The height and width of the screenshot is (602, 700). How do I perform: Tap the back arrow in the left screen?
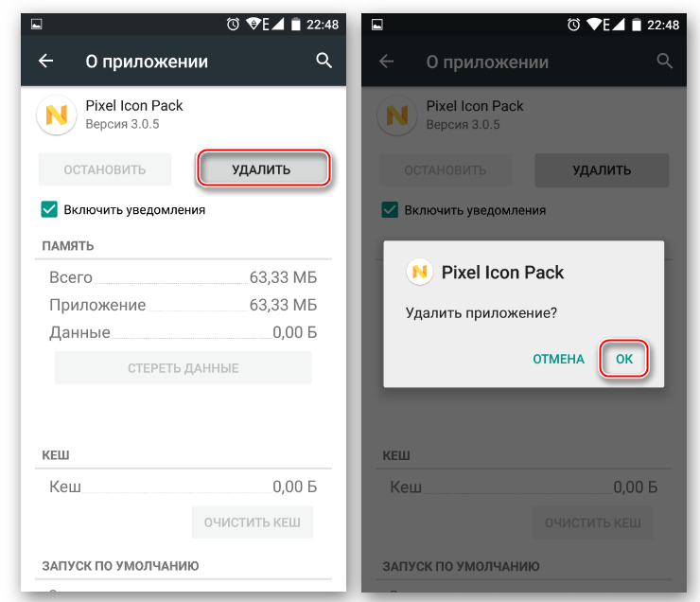45,62
